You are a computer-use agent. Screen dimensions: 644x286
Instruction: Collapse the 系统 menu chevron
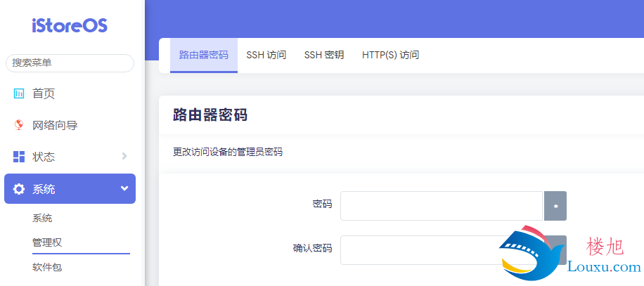(124, 188)
